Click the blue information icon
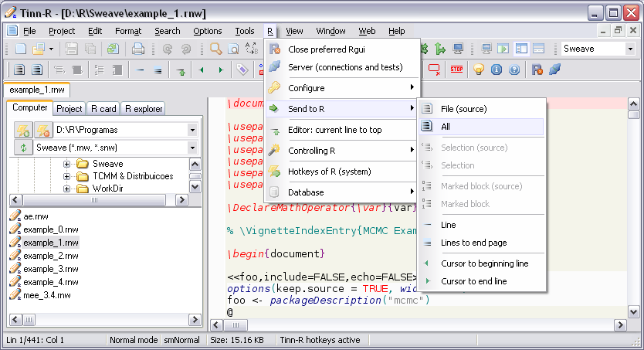 496,70
